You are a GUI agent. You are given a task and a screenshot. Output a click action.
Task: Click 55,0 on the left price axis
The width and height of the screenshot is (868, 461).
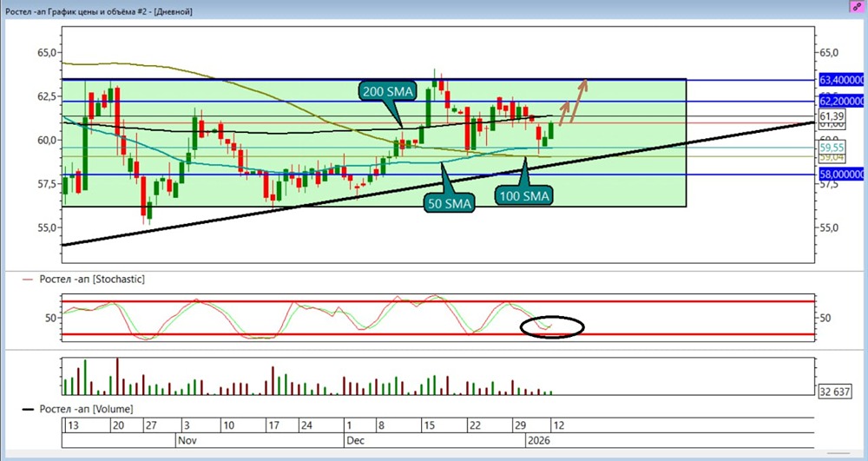pos(47,227)
